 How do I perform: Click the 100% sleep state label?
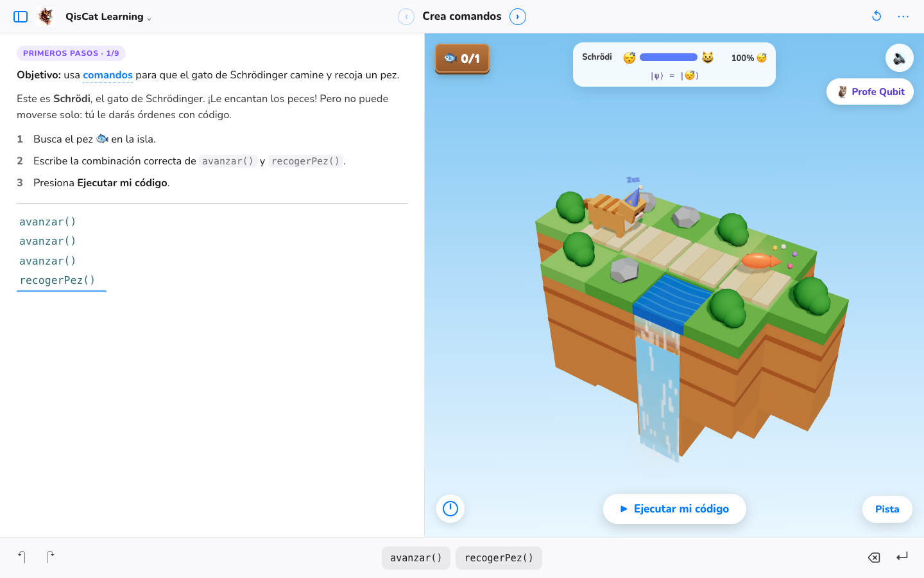point(749,58)
